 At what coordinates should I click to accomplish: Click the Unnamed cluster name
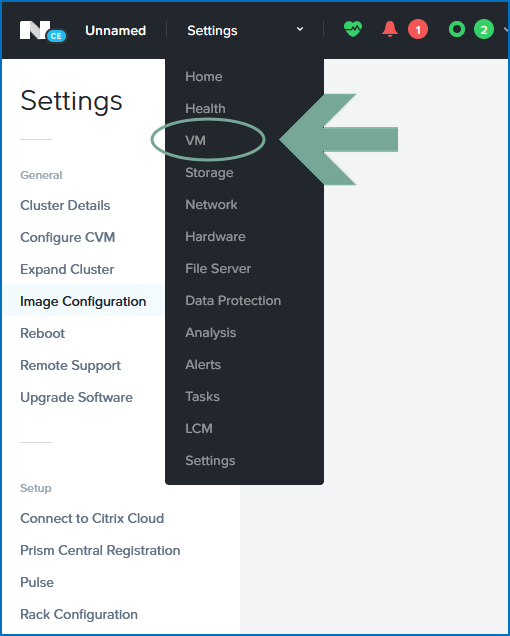[116, 30]
